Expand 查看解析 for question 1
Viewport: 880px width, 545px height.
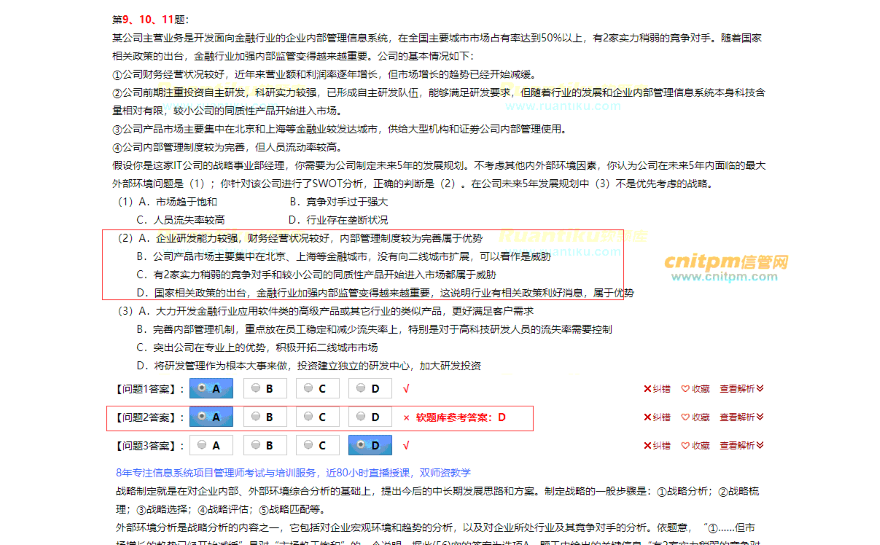741,389
